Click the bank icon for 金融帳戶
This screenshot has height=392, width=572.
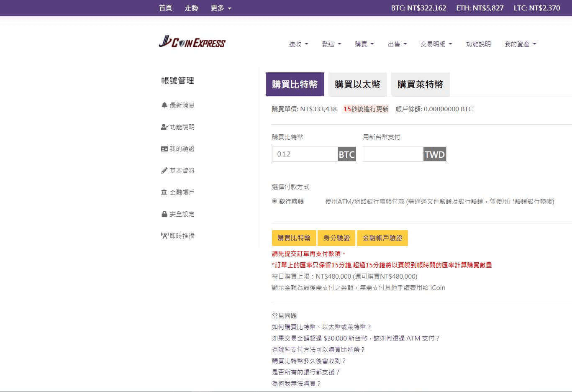164,192
